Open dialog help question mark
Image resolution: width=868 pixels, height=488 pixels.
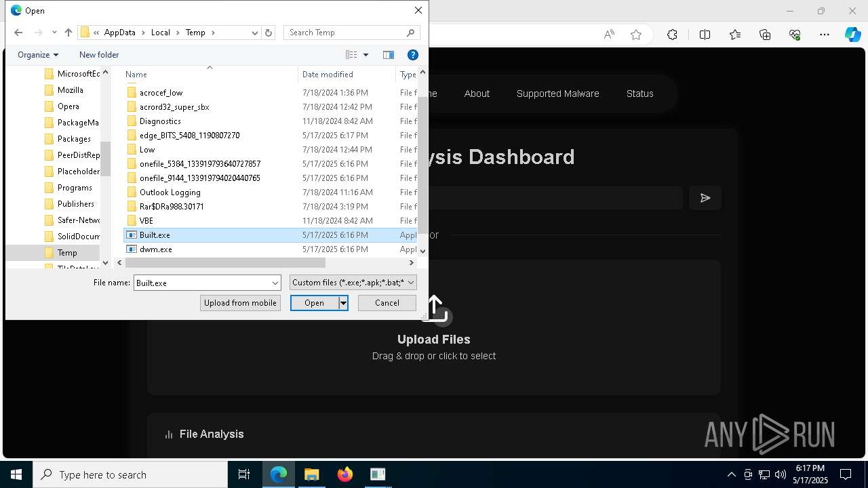pos(412,55)
